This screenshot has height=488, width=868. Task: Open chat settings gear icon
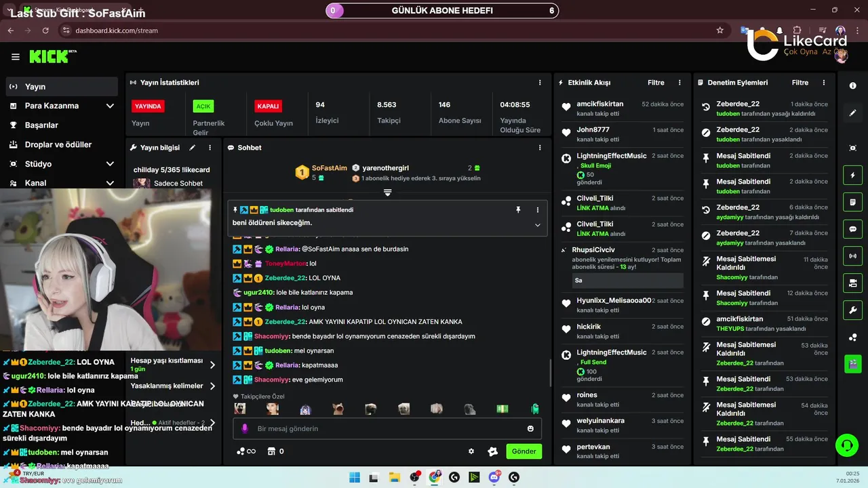pos(471,451)
